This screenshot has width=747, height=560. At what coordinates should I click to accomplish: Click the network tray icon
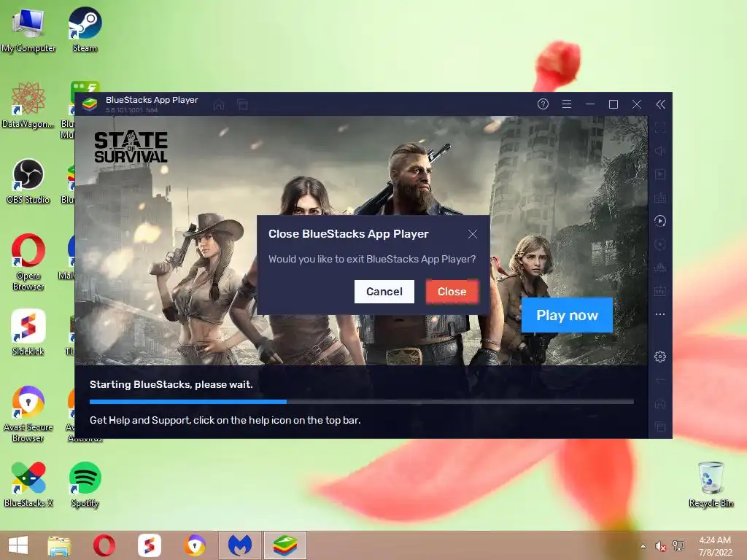pos(678,546)
